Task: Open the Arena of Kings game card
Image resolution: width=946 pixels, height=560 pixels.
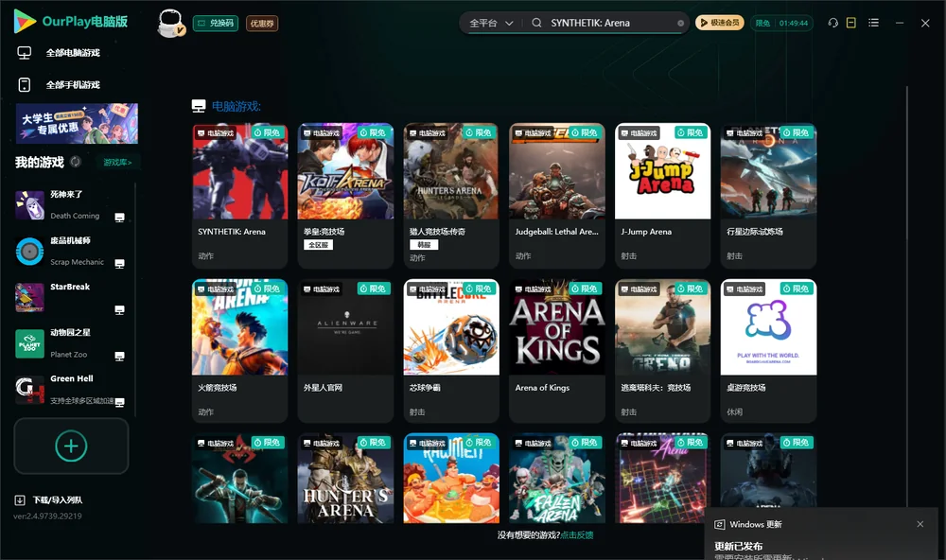Action: point(557,351)
